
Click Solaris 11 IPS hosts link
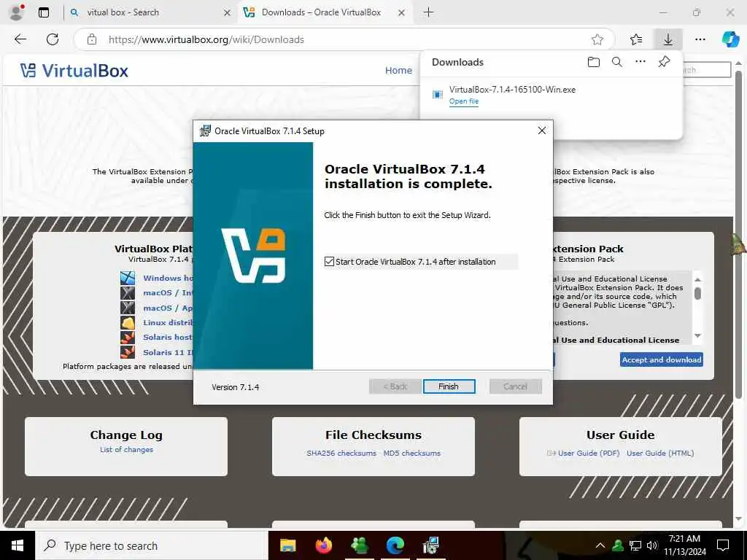tap(168, 352)
